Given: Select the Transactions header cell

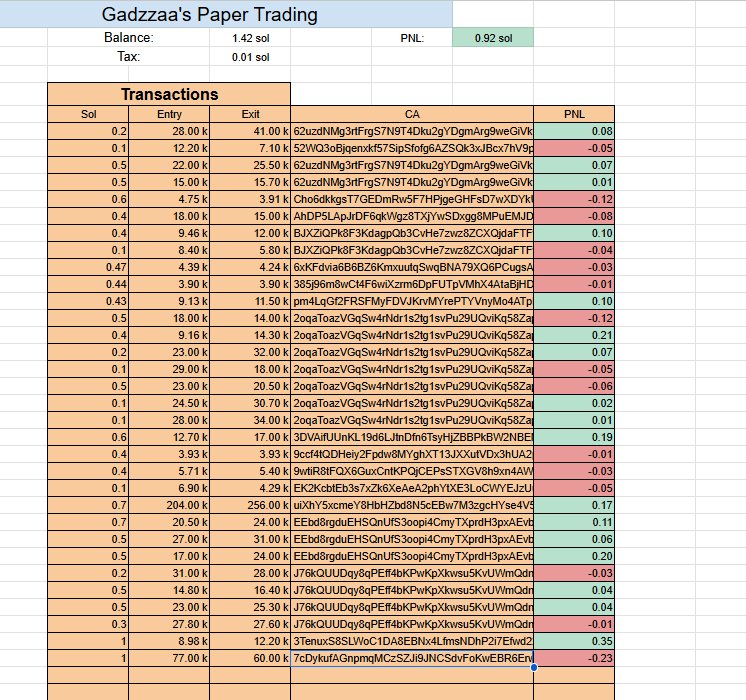Looking at the screenshot, I should click(x=169, y=94).
